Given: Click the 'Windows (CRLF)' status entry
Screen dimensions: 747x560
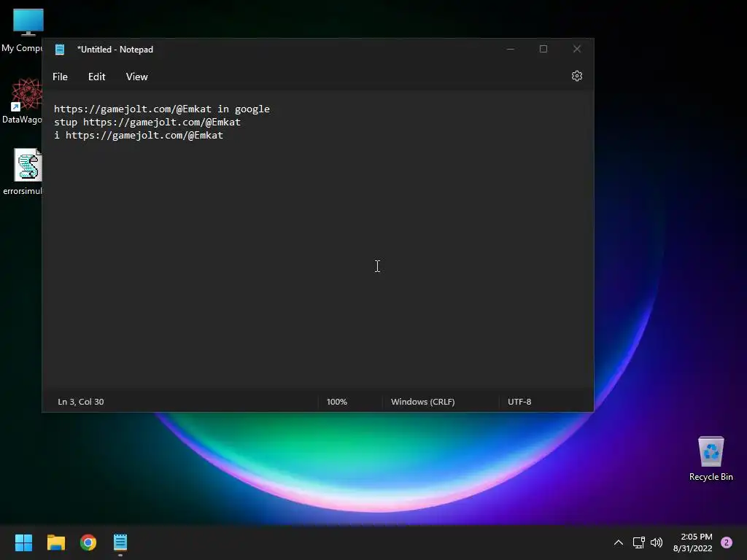Looking at the screenshot, I should click(x=422, y=402).
